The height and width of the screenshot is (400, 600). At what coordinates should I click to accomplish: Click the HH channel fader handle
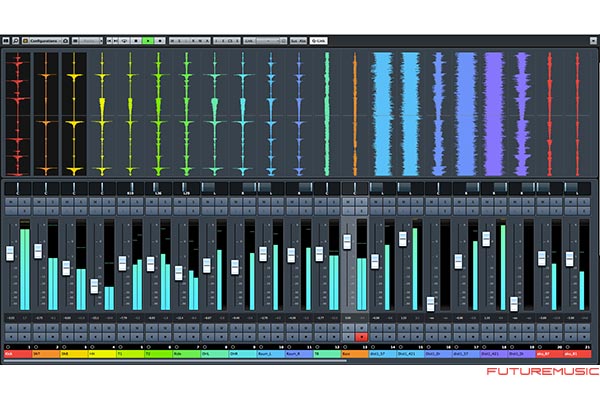[x=94, y=286]
